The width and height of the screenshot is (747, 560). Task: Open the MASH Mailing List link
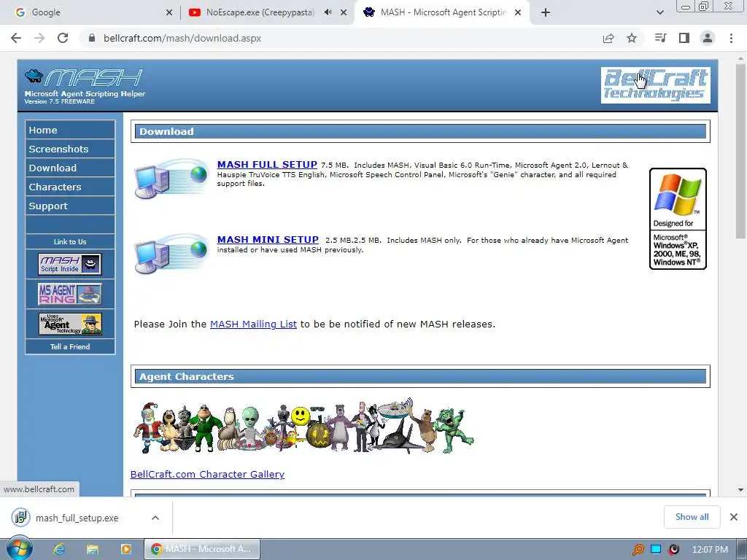coord(253,324)
